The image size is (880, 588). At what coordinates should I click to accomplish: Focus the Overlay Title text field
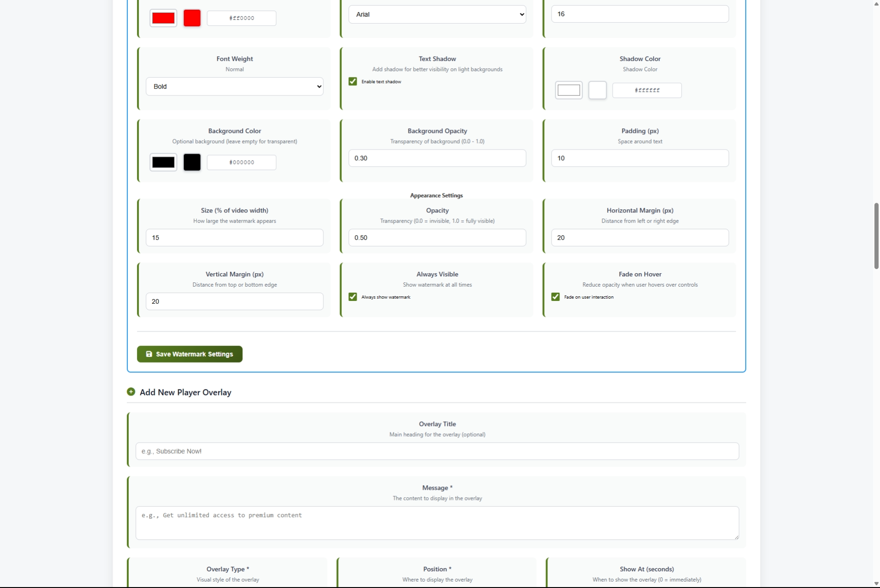pos(437,451)
